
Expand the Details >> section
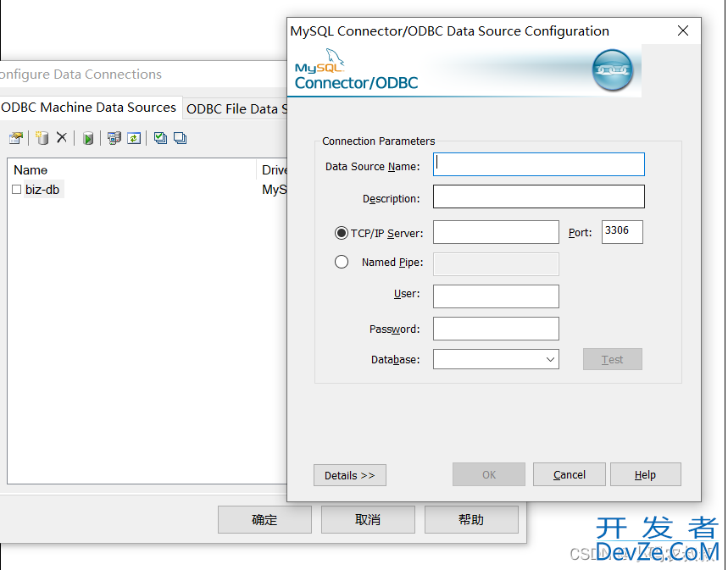coord(350,475)
